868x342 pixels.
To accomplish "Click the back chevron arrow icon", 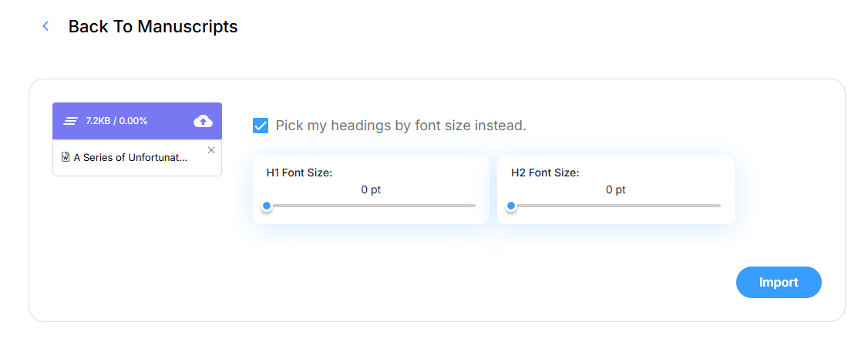I will pyautogui.click(x=45, y=26).
